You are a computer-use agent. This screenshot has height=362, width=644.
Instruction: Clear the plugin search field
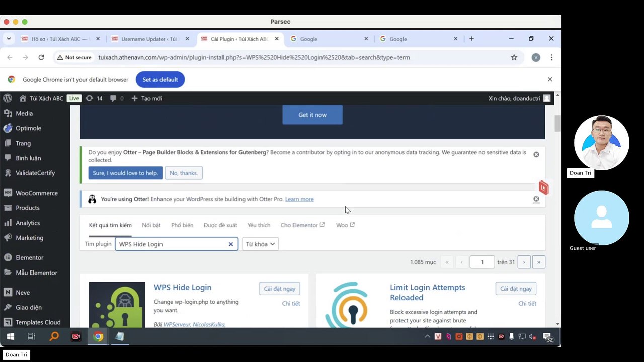click(231, 244)
